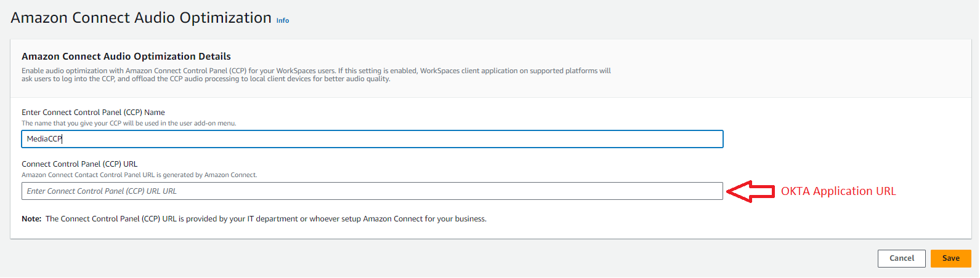Cancel the audio optimization changes
The height and width of the screenshot is (278, 980).
pos(902,258)
